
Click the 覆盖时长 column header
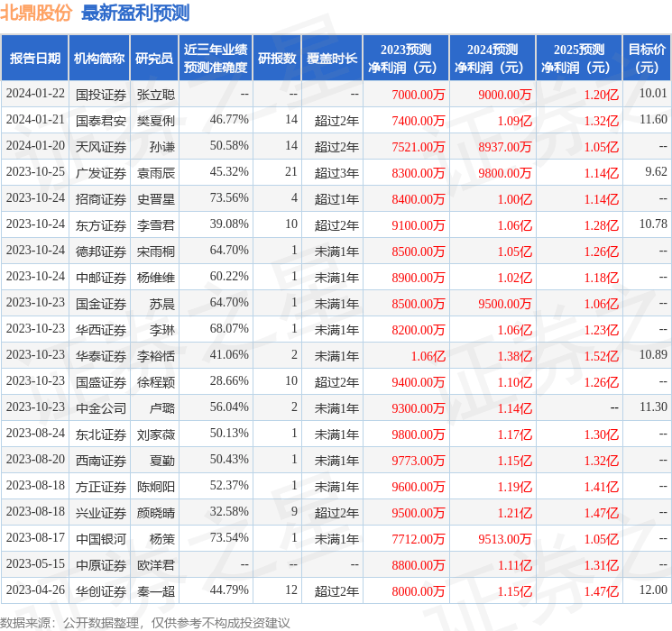(332, 58)
